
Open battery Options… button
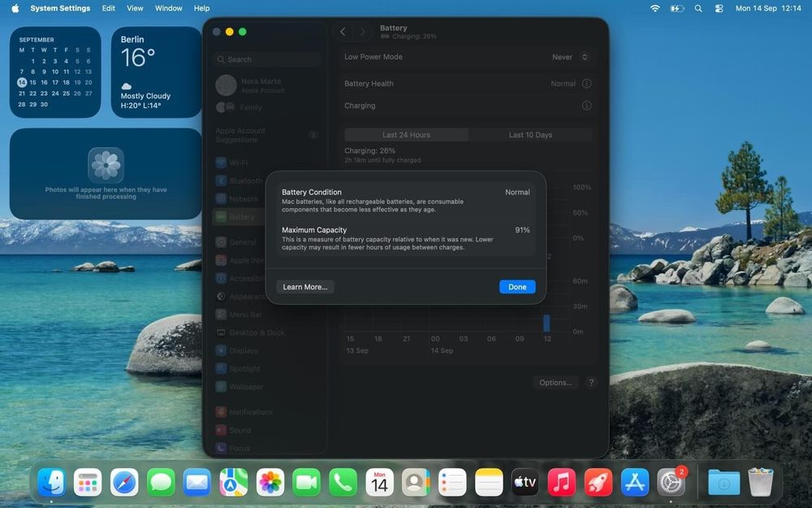tap(555, 383)
